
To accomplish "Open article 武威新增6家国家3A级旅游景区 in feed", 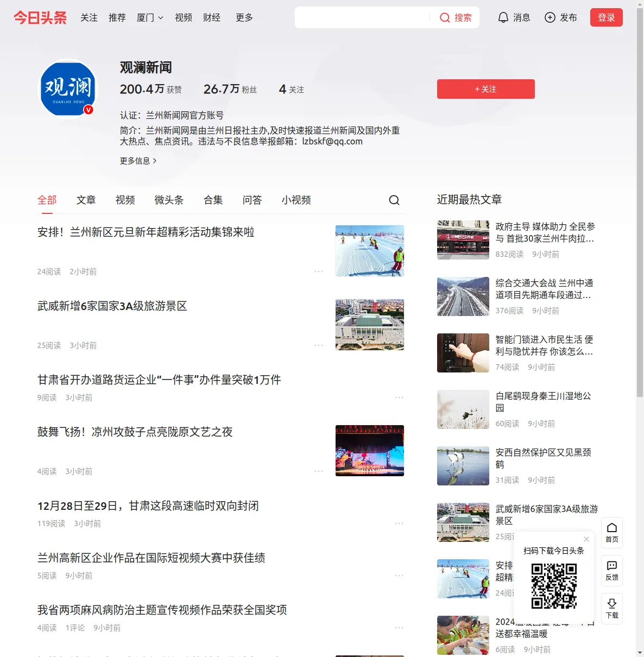I will pyautogui.click(x=112, y=306).
